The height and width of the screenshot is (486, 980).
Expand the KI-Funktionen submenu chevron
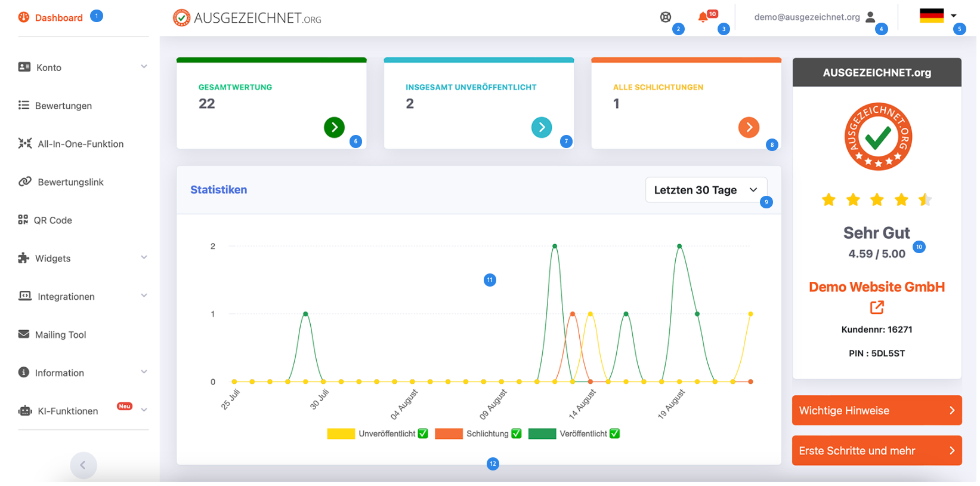pyautogui.click(x=144, y=410)
